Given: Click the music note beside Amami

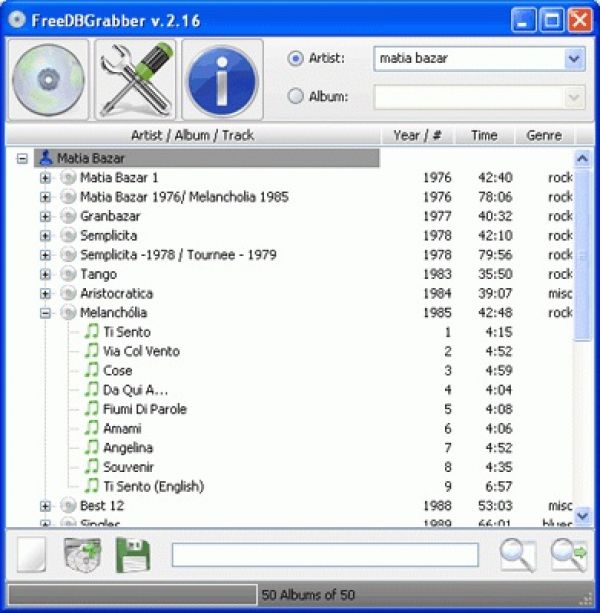Looking at the screenshot, I should coord(91,428).
